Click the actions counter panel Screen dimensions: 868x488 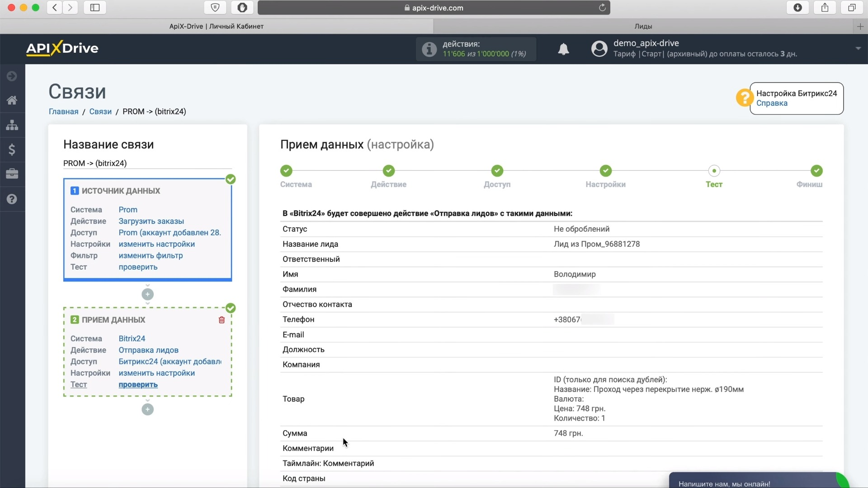pyautogui.click(x=476, y=49)
